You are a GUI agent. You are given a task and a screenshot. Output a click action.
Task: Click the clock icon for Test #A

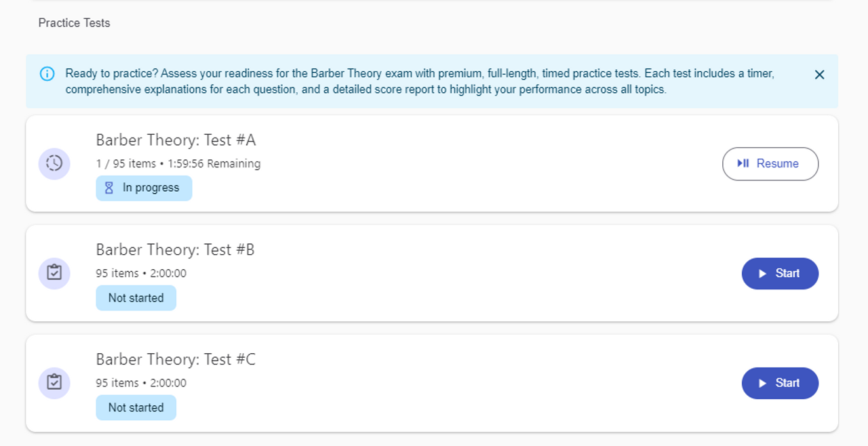[54, 163]
